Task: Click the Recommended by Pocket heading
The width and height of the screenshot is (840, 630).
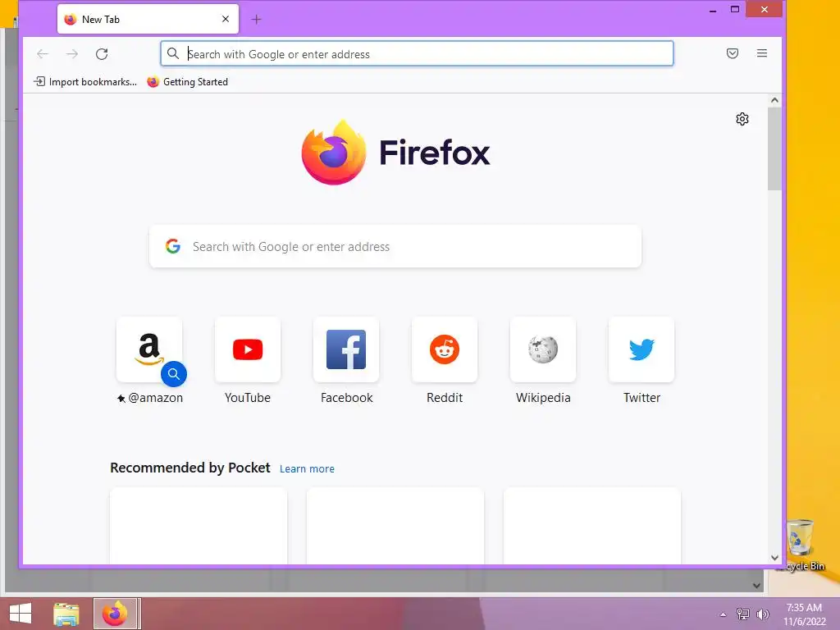Action: [x=190, y=468]
